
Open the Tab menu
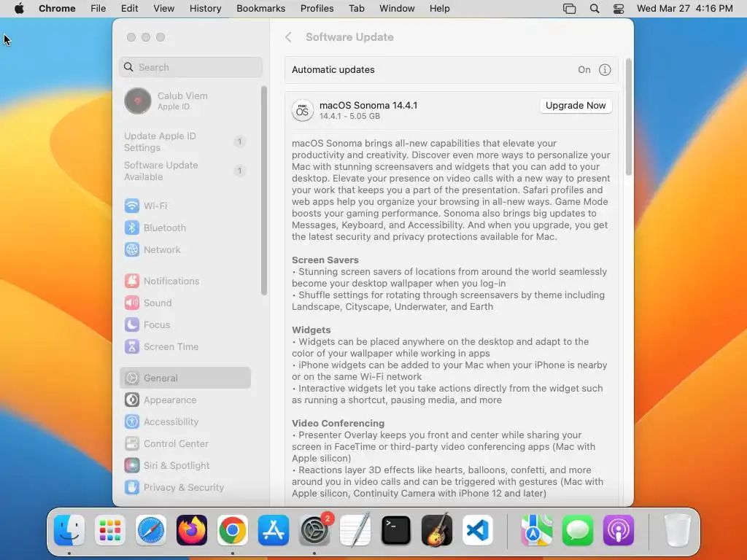pos(356,9)
